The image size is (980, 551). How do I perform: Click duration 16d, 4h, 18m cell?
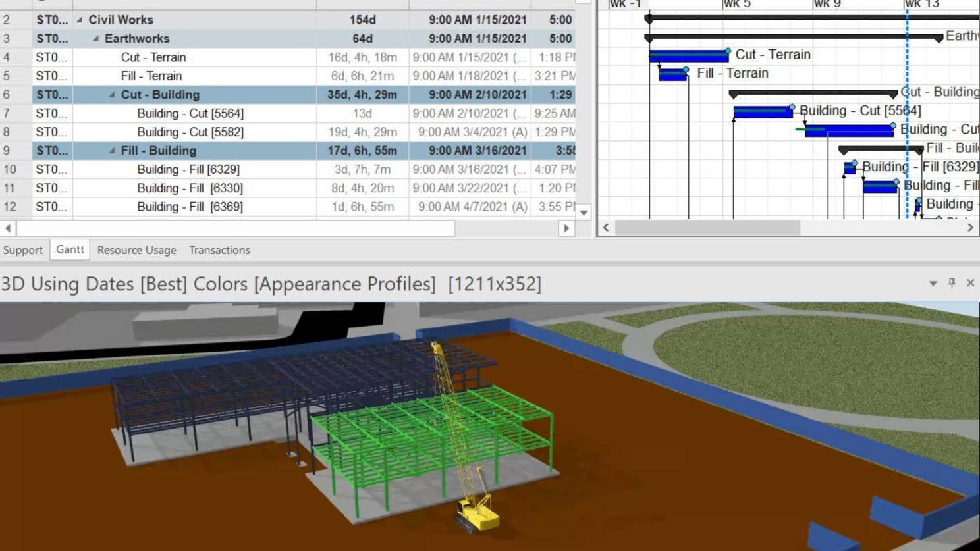pyautogui.click(x=362, y=57)
